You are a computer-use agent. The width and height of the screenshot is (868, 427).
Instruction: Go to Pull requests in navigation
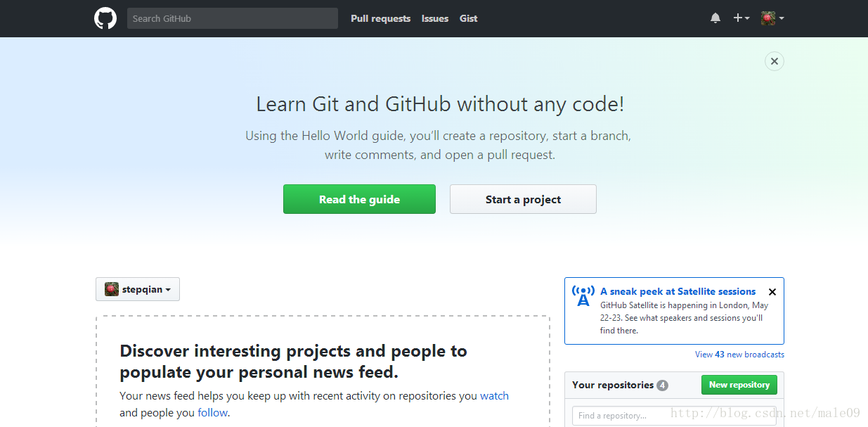tap(381, 19)
